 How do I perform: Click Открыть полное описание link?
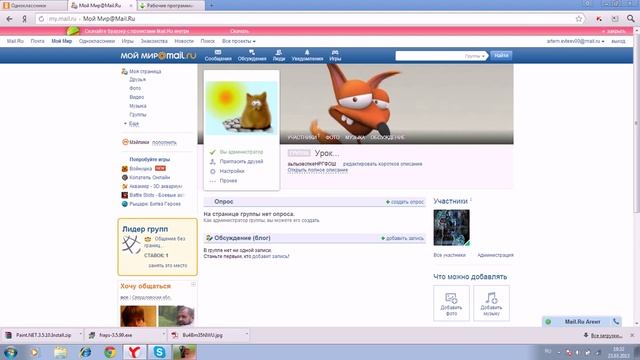coord(318,170)
